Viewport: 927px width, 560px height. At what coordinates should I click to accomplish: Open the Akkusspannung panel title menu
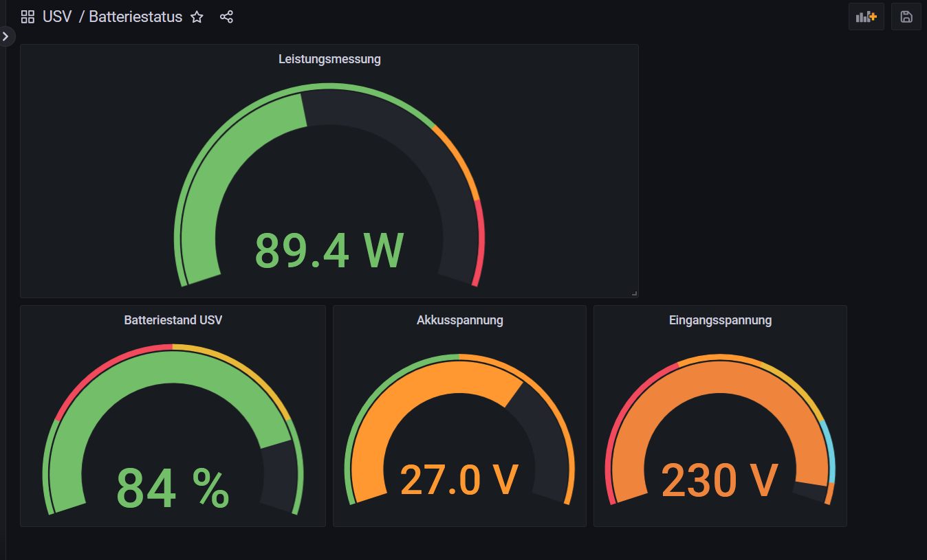(459, 320)
